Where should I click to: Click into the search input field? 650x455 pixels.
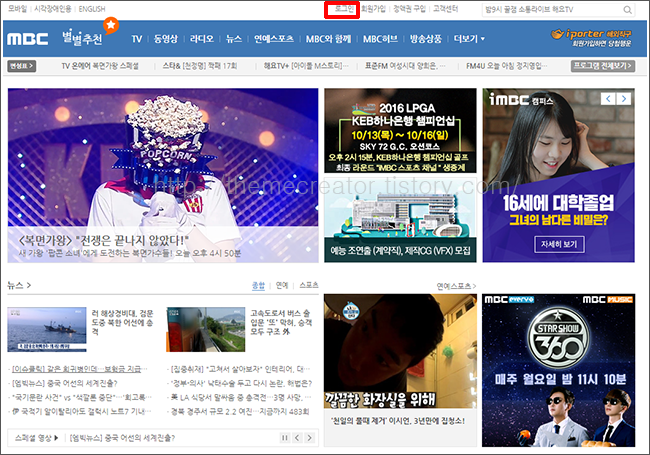552,10
